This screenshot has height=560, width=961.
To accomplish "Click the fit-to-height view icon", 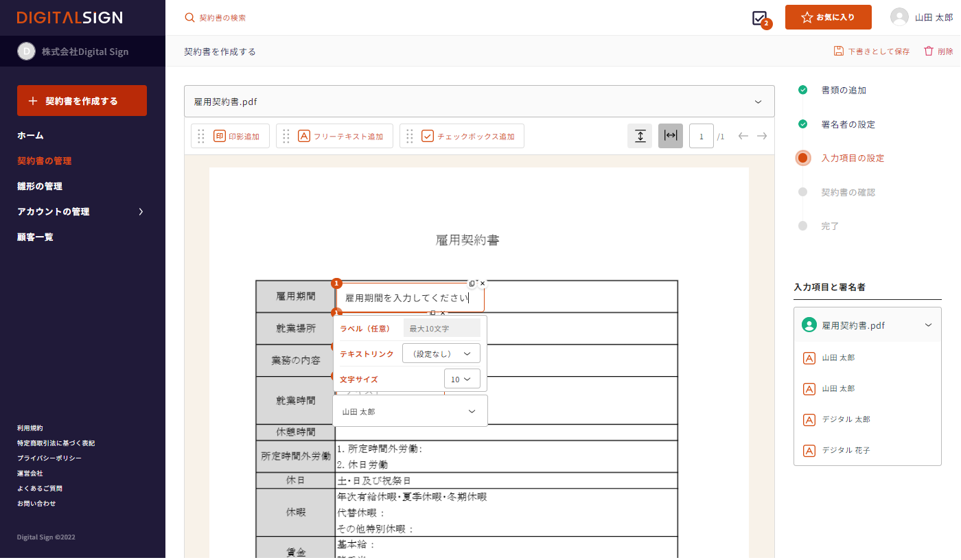I will tap(640, 136).
